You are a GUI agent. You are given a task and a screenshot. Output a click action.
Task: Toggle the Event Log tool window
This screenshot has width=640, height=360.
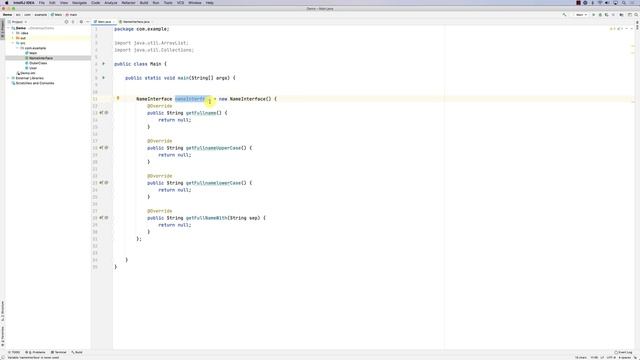pyautogui.click(x=623, y=352)
